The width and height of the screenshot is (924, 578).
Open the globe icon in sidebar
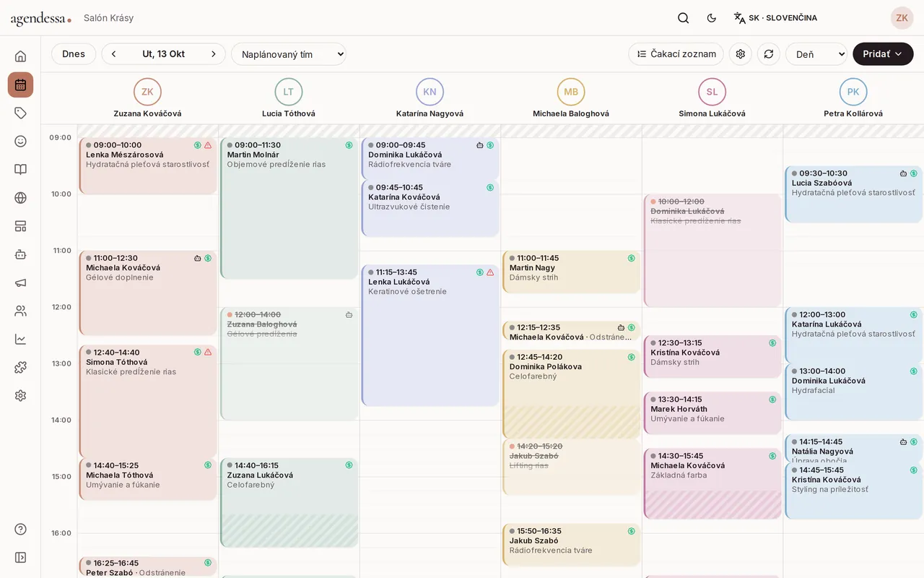pyautogui.click(x=20, y=197)
